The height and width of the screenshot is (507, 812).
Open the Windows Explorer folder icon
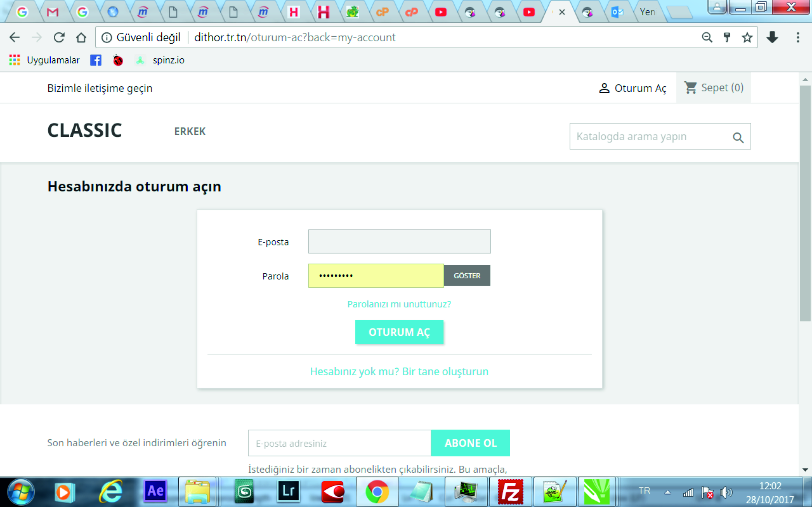(197, 492)
